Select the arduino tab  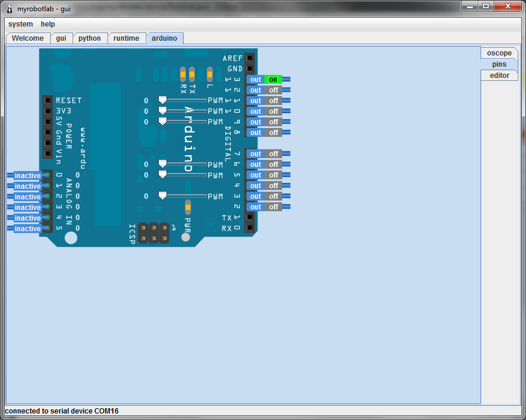point(164,38)
